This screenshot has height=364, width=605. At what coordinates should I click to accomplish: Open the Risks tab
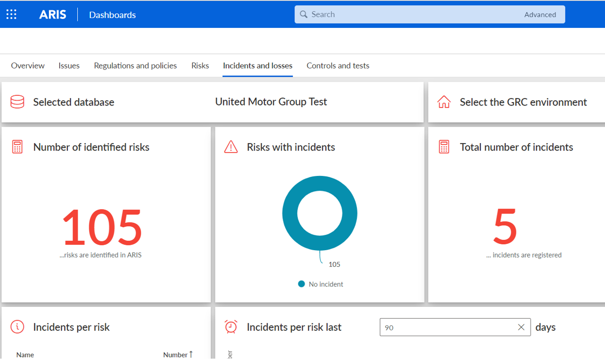[x=200, y=65]
